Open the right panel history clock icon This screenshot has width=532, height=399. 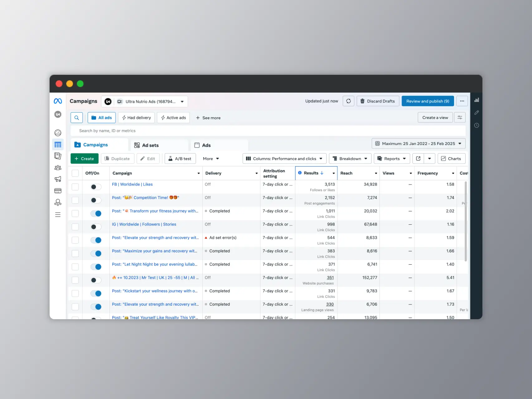click(x=476, y=125)
